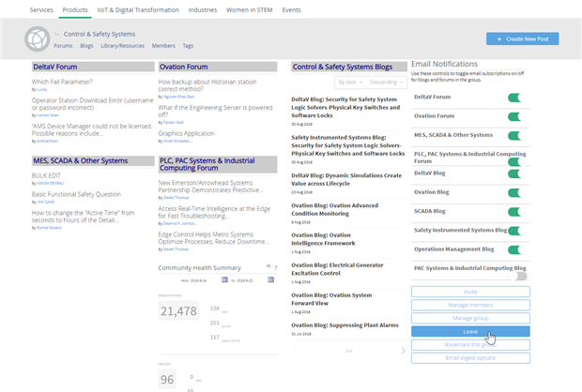This screenshot has width=582, height=392.
Task: Open Ovation Blog: Ovation Advanced Condition Monitoring
Action: coord(334,209)
